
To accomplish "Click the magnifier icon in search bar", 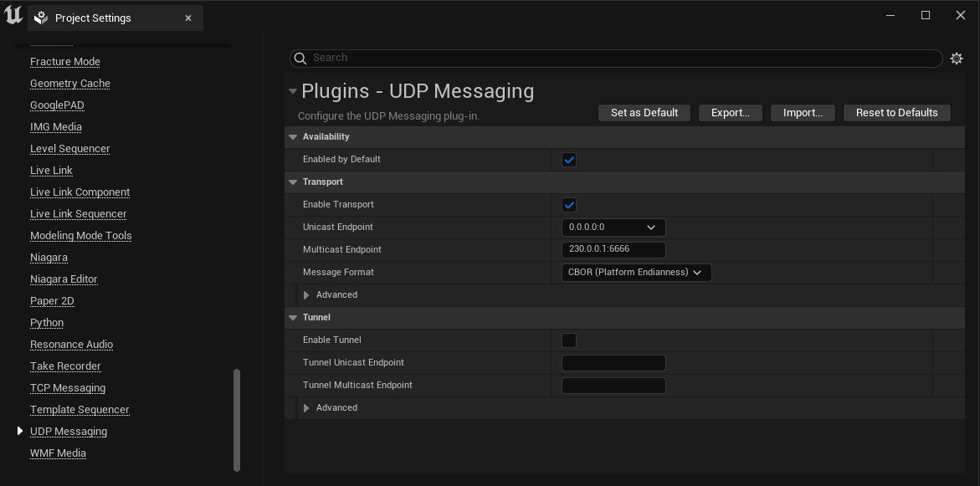I will [x=300, y=58].
